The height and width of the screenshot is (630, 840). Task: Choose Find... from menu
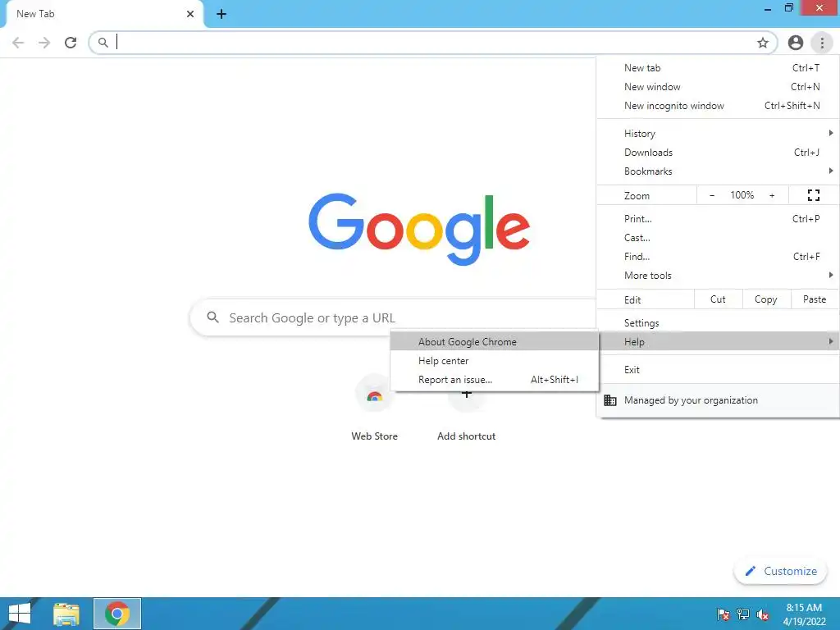coord(718,257)
